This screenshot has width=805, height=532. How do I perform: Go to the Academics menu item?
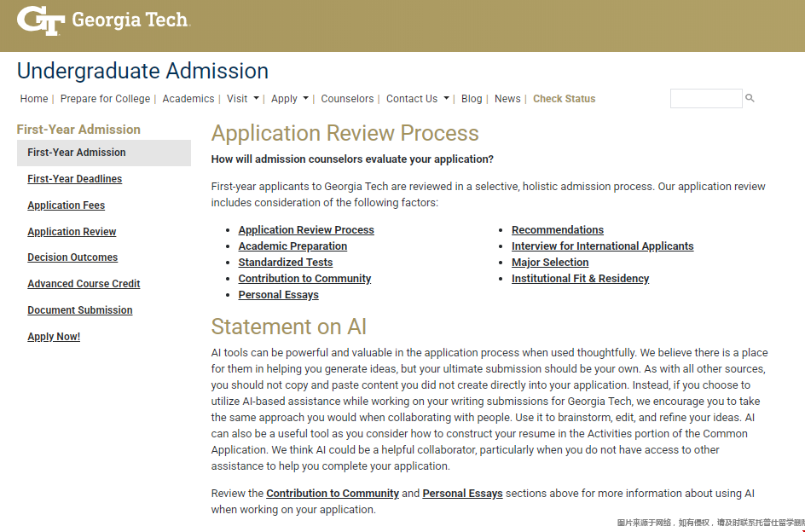coord(188,99)
